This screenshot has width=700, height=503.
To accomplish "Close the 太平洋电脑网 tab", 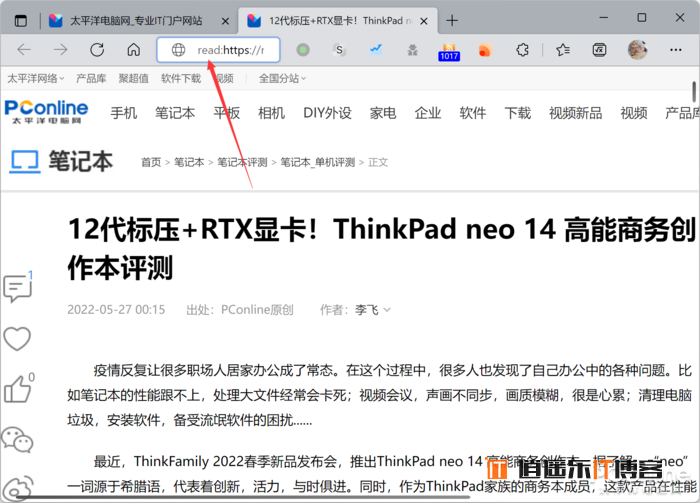I will [225, 21].
